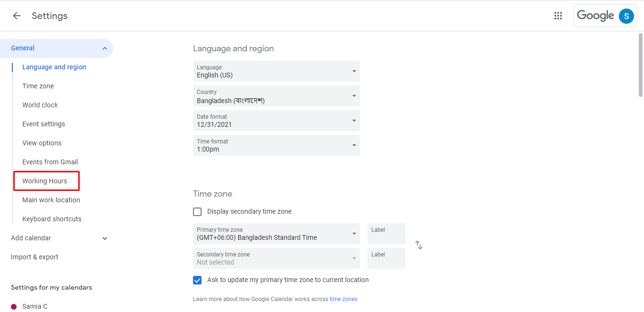
Task: Open Import & export settings
Action: point(35,256)
